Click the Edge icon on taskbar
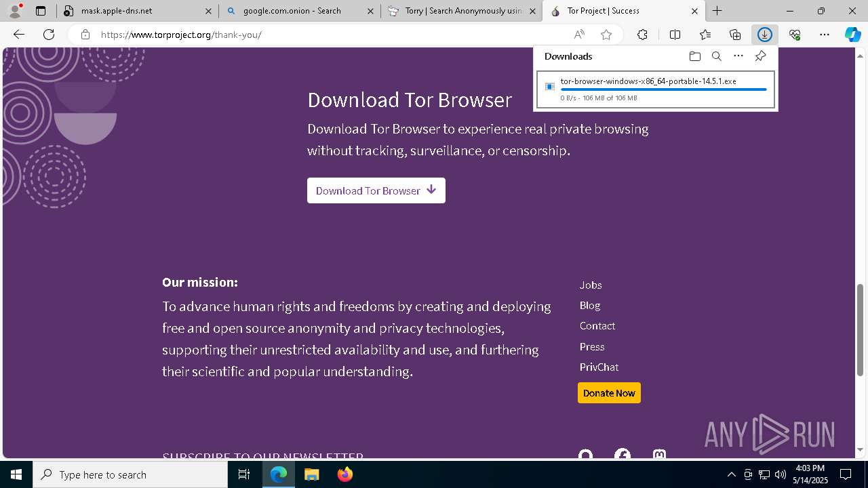Viewport: 868px width, 488px height. pos(279,474)
